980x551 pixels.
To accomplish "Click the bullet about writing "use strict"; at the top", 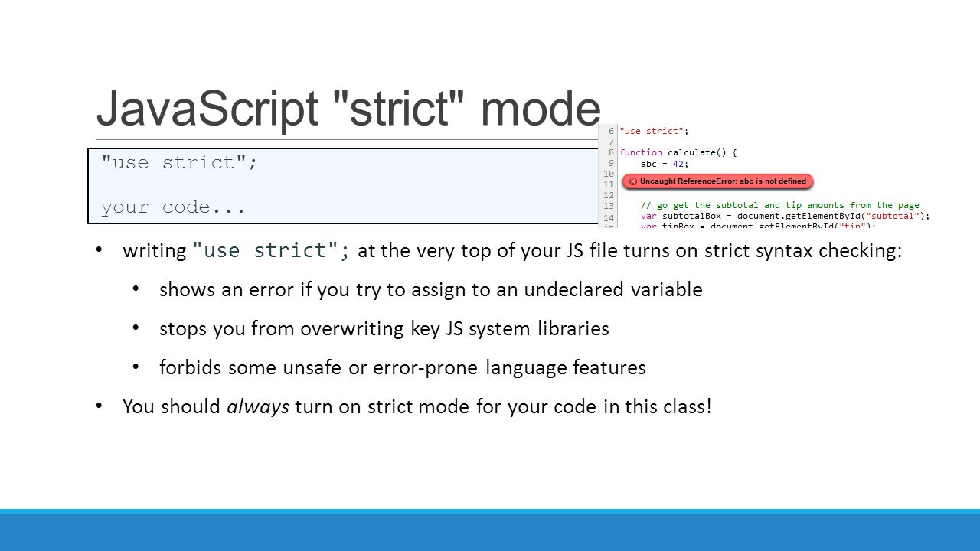I will 512,251.
